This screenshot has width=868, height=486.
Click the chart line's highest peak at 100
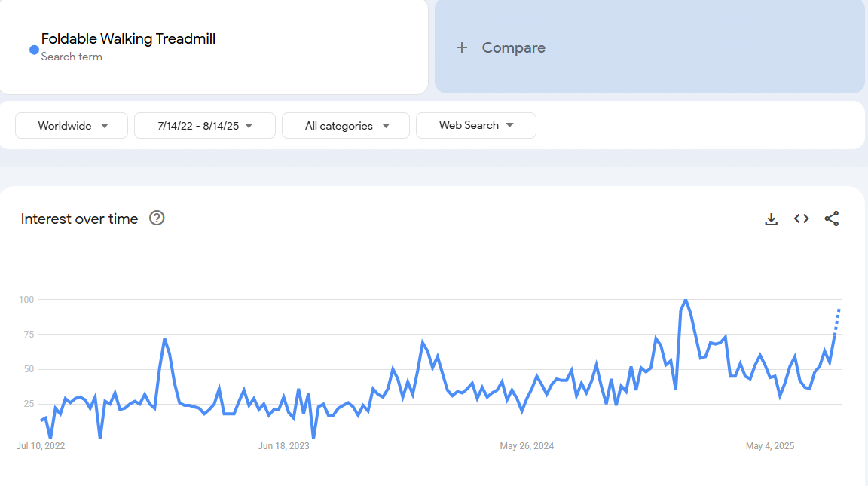coord(685,300)
